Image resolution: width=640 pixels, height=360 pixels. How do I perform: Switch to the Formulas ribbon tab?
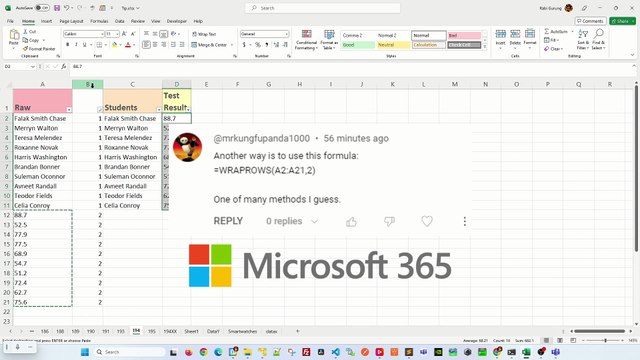pyautogui.click(x=99, y=21)
